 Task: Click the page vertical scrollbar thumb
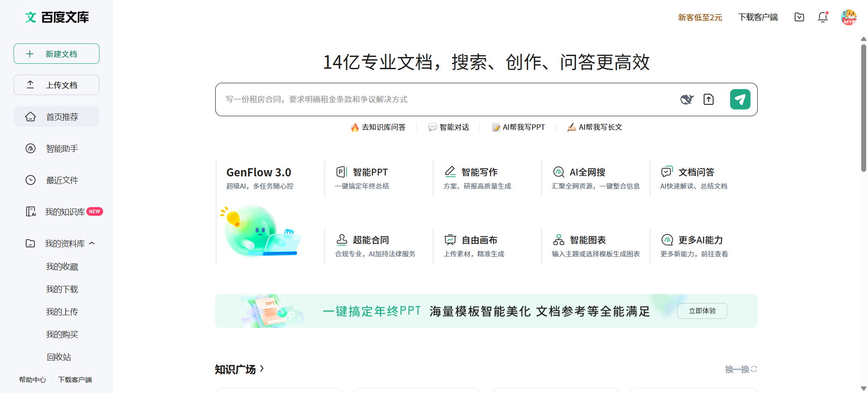click(x=863, y=108)
